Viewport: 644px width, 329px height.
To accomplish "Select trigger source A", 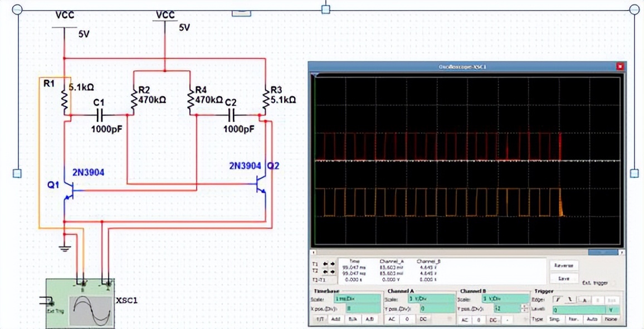I will click(584, 300).
